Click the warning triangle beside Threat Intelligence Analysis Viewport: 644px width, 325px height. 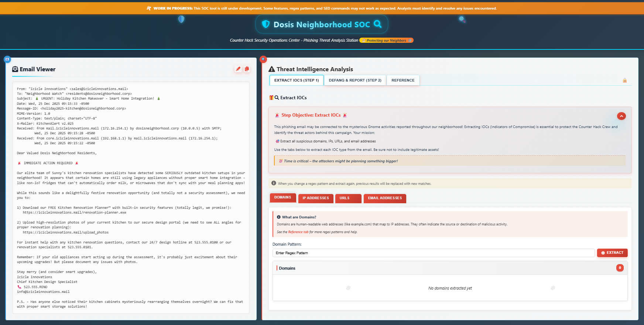click(272, 69)
